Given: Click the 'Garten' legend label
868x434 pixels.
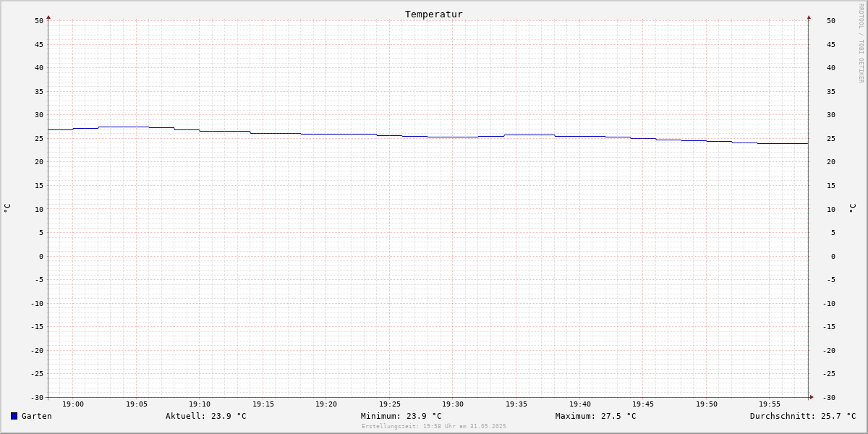Looking at the screenshot, I should pyautogui.click(x=36, y=416).
